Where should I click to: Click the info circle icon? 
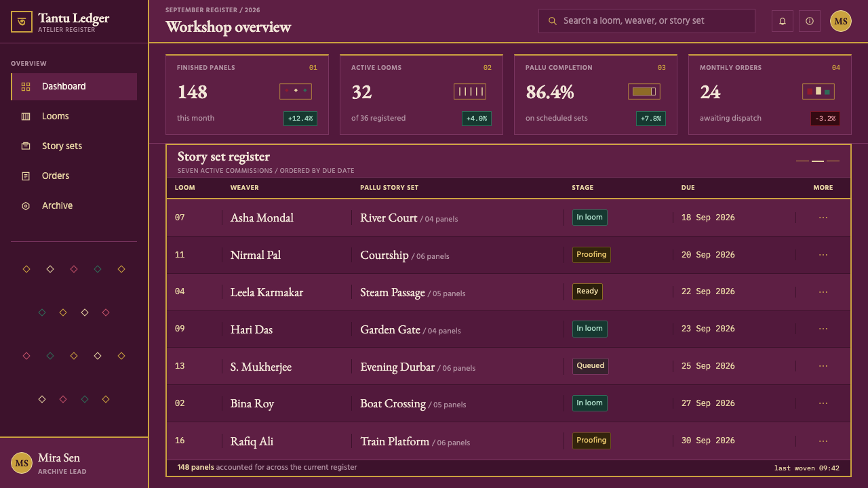[810, 21]
